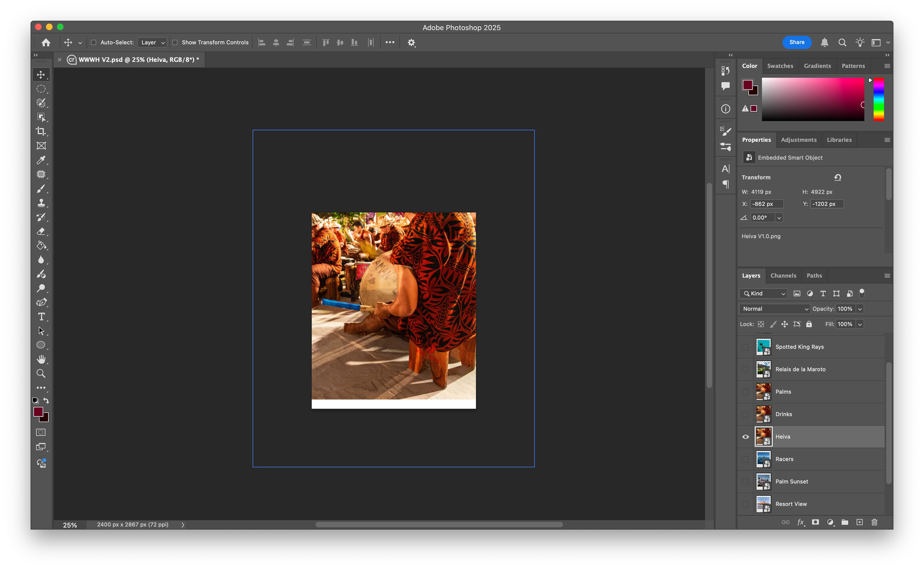Screen dimensions: 924x570
Task: Expand the Opacity slider dropdown
Action: [860, 309]
